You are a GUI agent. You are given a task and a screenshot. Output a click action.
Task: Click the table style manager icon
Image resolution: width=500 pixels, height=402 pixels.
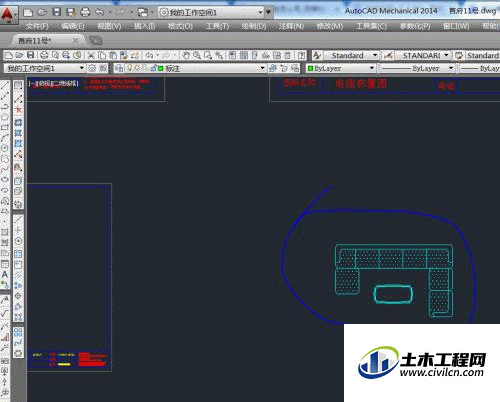459,55
